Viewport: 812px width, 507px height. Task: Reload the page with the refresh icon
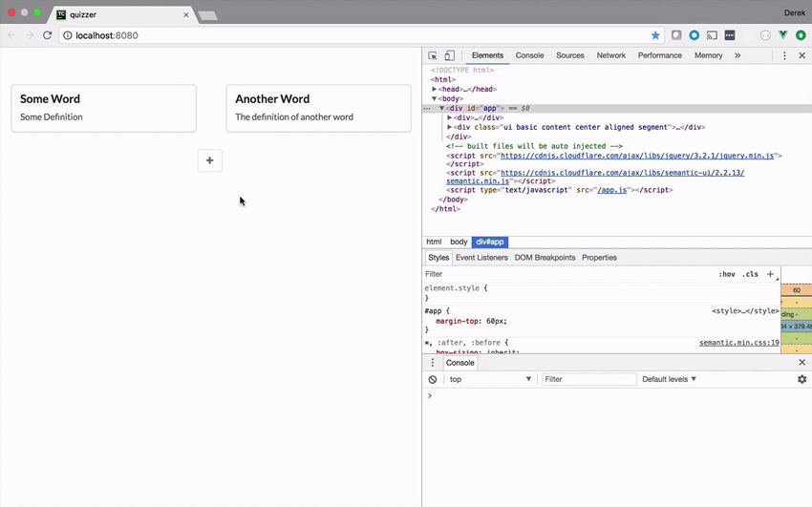(x=47, y=35)
